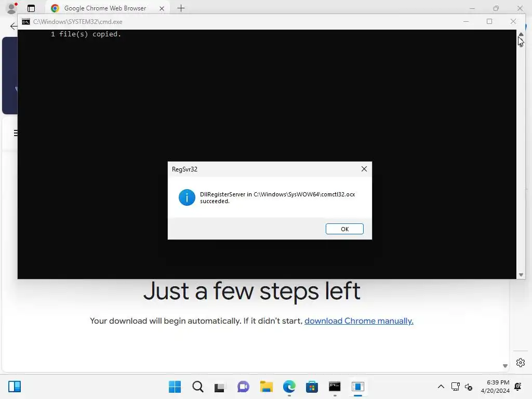The width and height of the screenshot is (532, 399).
Task: Switch to the Command Prompt taskbar icon
Action: [x=335, y=387]
